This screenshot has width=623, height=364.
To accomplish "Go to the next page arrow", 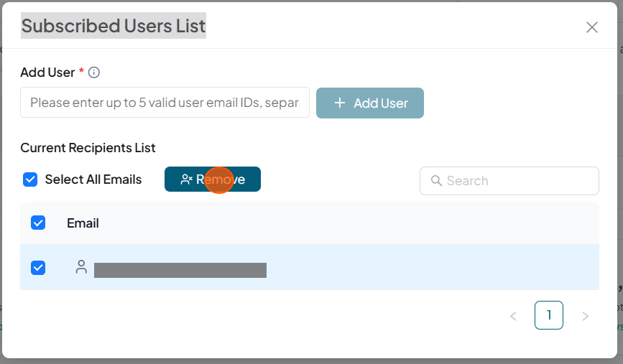I will point(585,316).
